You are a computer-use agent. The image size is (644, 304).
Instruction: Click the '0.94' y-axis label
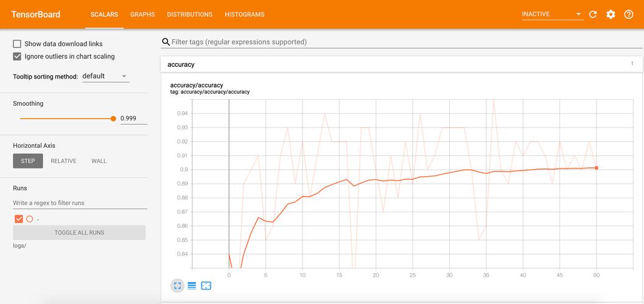click(x=183, y=113)
